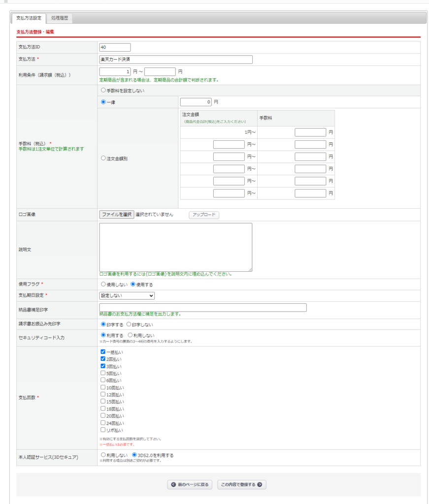
Task: Uncheck the 2回払い checkbox
Action: pos(103,359)
